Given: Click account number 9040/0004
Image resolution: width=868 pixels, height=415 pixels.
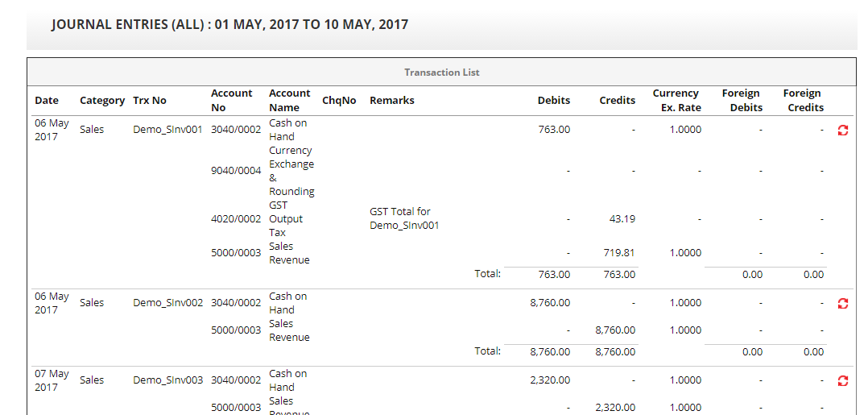Looking at the screenshot, I should tap(236, 171).
